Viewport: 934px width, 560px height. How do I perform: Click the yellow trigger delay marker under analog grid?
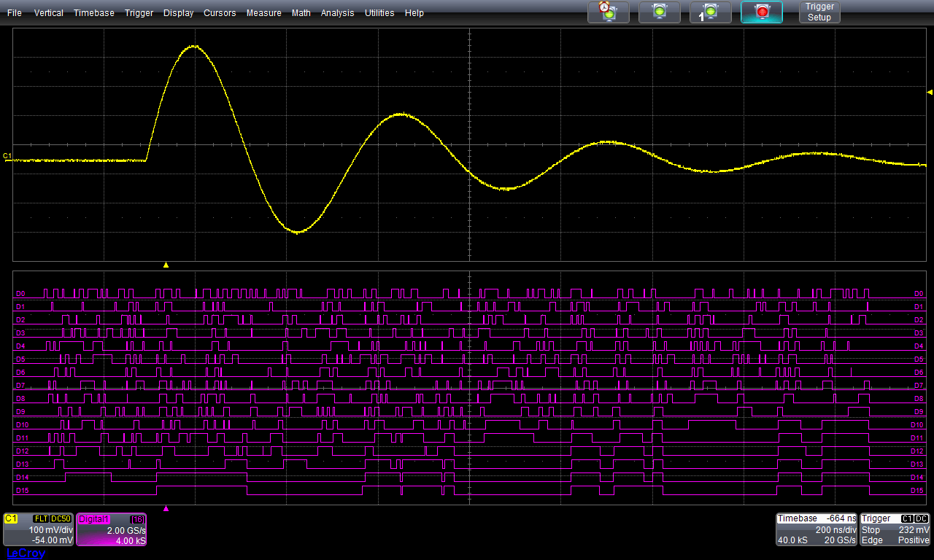[166, 265]
